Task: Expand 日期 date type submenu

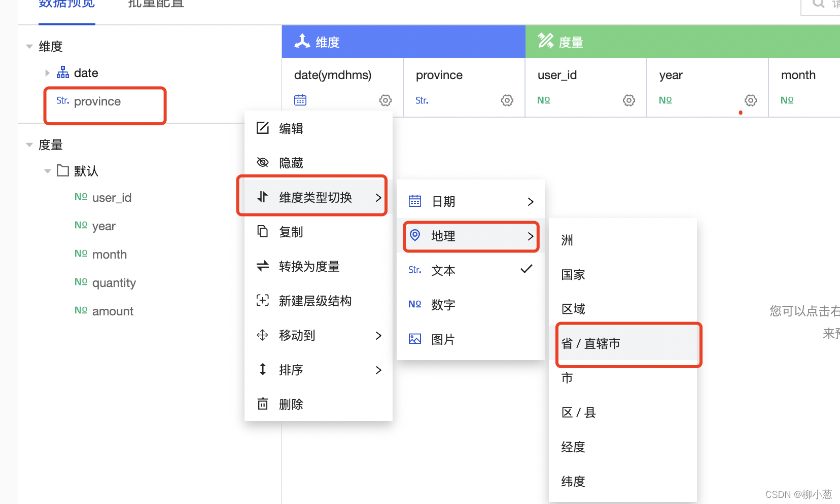Action: pyautogui.click(x=471, y=201)
